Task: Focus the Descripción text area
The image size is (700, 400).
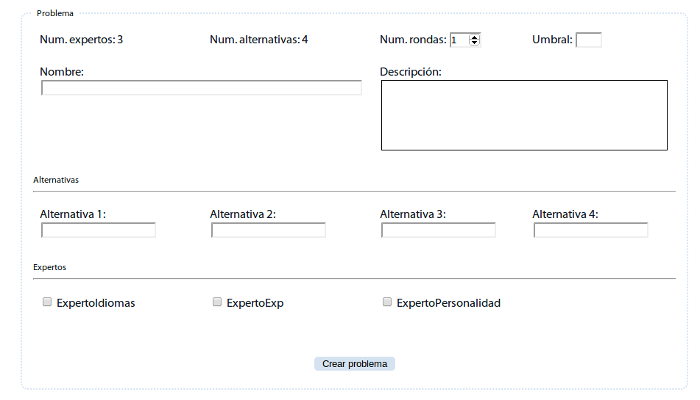Action: coord(524,115)
